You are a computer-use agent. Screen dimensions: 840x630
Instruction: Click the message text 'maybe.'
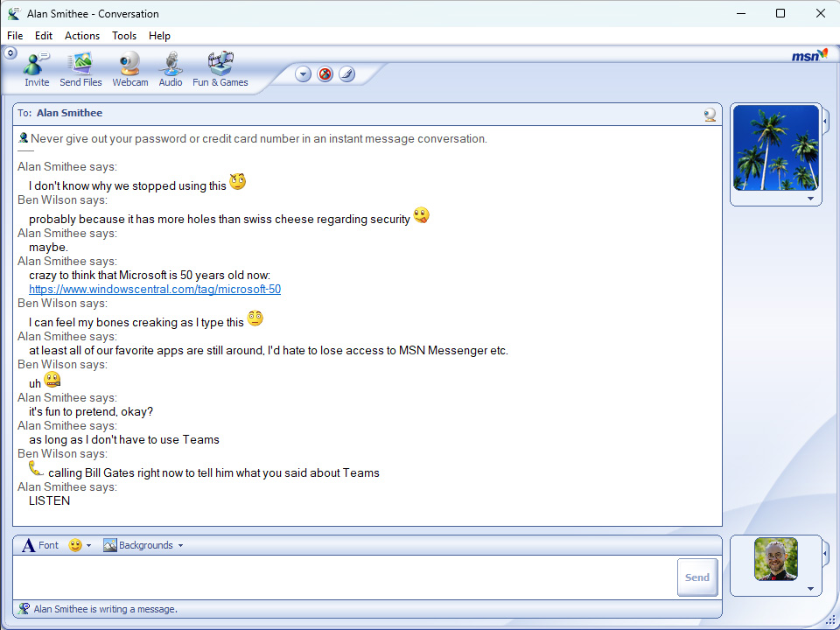[49, 248]
